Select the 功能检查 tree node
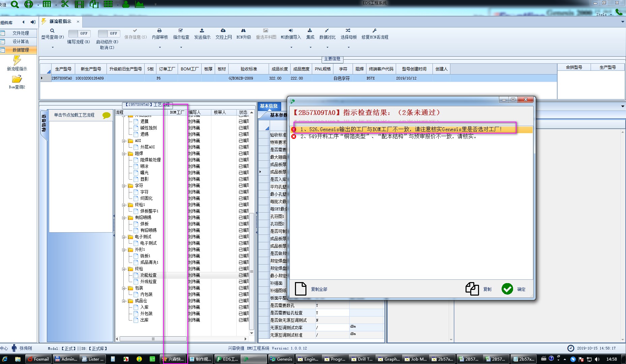The width and height of the screenshot is (626, 364). pos(148,275)
